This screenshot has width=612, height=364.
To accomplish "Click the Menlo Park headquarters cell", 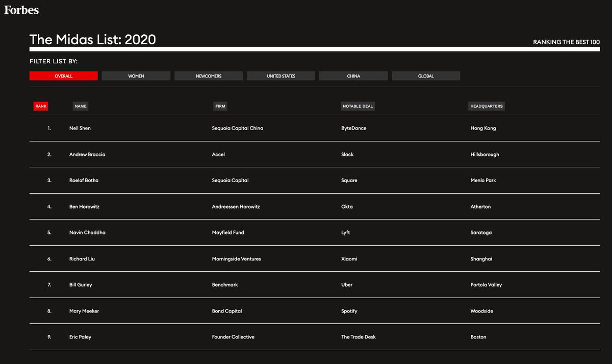I will point(483,180).
